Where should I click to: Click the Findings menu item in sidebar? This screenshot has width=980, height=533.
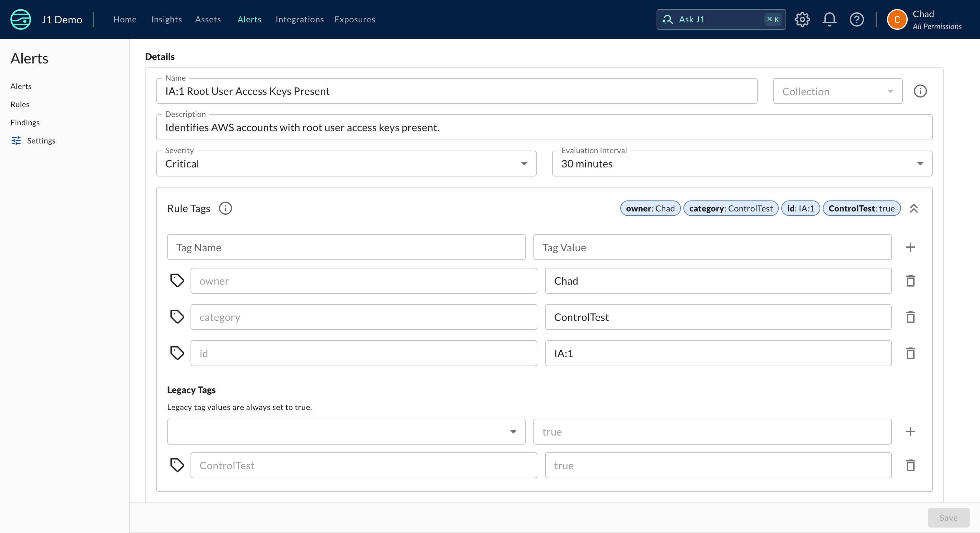[25, 122]
